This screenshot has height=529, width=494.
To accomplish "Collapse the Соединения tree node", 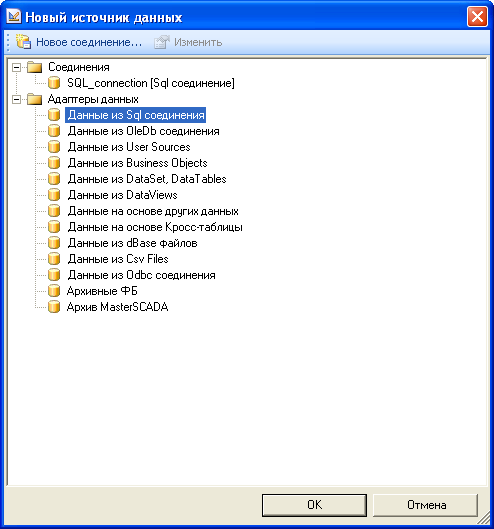I will click(16, 67).
